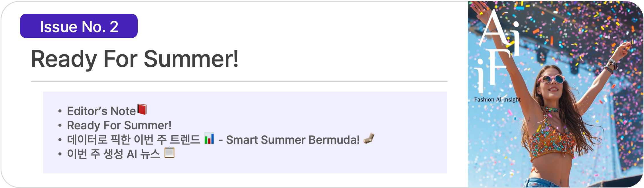644x188 pixels.
Task: Click the bar chart emoji icon
Action: (209, 138)
